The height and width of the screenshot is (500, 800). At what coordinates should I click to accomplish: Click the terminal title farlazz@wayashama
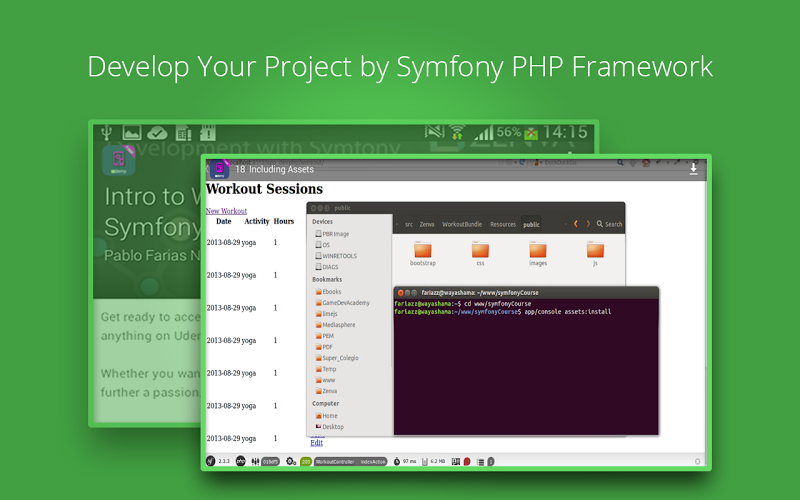pos(480,292)
